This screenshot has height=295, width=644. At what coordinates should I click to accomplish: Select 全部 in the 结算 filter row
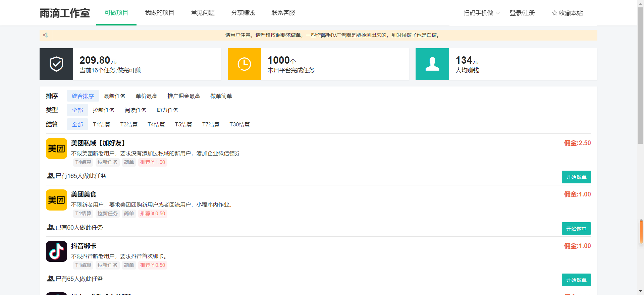pos(77,124)
